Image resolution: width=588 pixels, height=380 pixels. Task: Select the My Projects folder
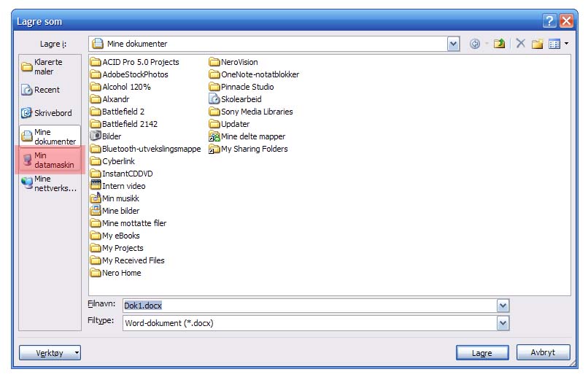(x=117, y=248)
